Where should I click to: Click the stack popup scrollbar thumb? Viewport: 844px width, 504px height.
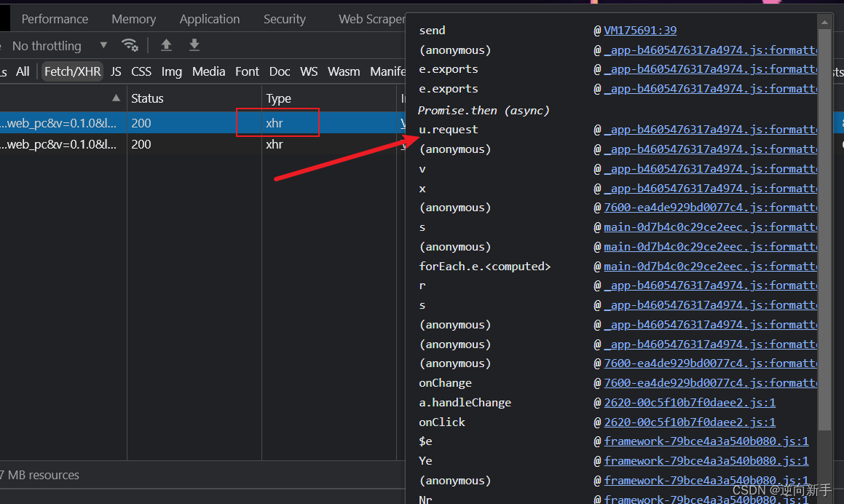coord(824,229)
